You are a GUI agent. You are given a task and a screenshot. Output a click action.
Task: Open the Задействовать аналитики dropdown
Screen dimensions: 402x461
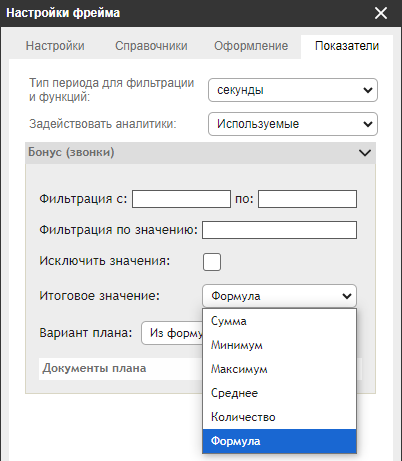point(293,124)
